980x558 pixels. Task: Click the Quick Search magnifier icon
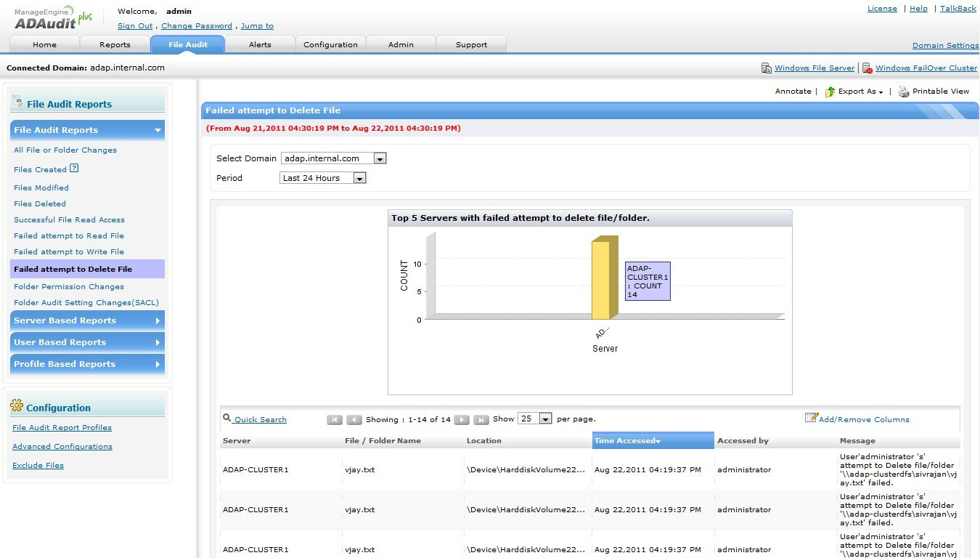[227, 418]
